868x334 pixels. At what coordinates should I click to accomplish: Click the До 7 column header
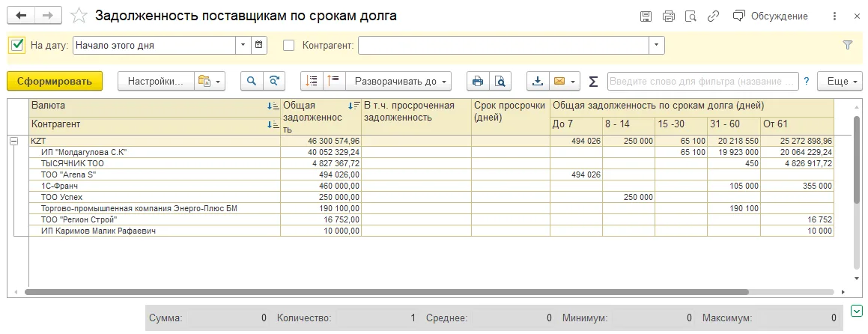(x=576, y=124)
